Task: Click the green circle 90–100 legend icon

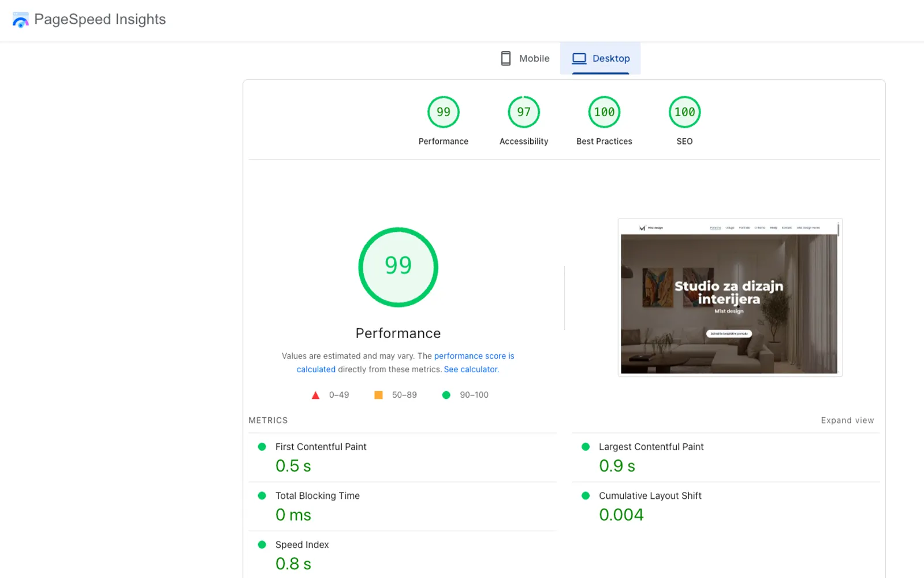Action: (446, 395)
